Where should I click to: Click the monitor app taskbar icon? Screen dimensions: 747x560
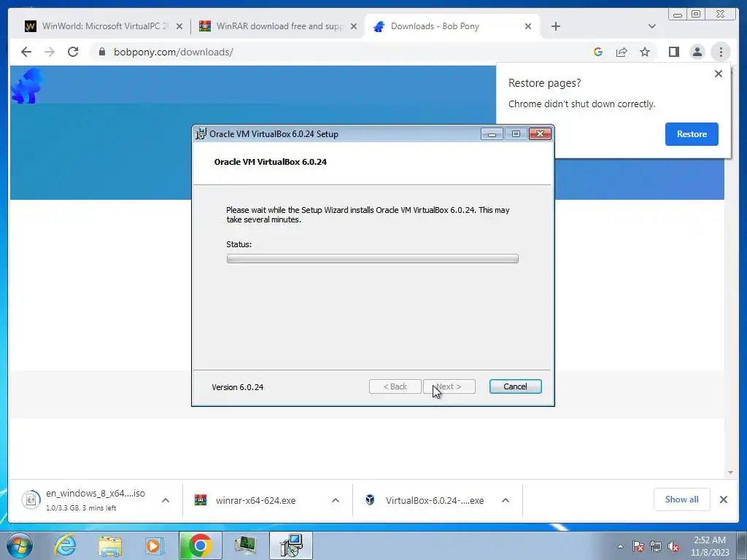click(x=245, y=545)
